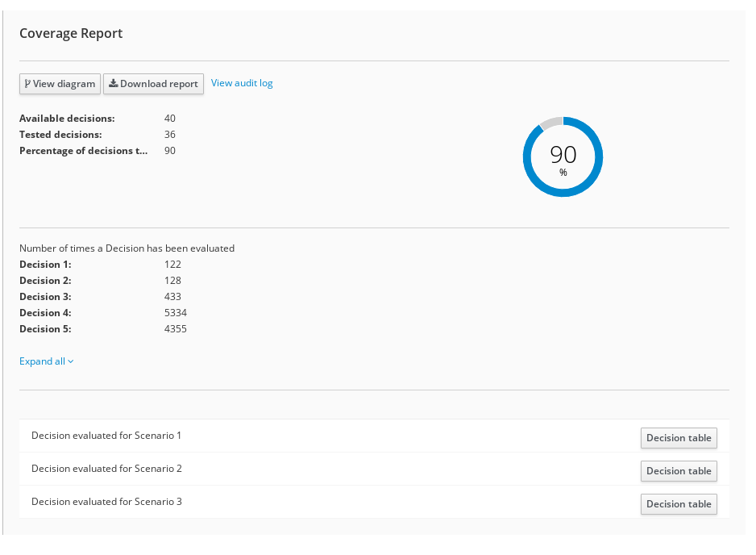Image resolution: width=756 pixels, height=555 pixels.
Task: Click the Tested decisions value 36
Action: click(x=170, y=135)
